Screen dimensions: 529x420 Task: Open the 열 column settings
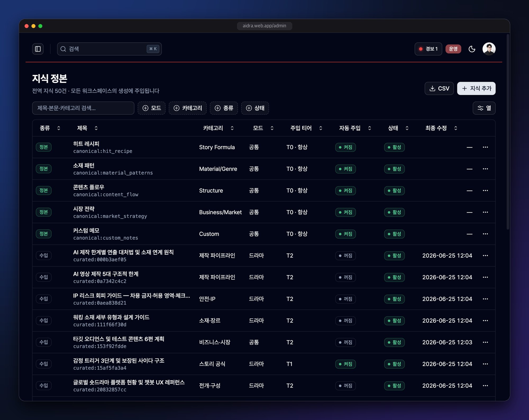coord(484,108)
